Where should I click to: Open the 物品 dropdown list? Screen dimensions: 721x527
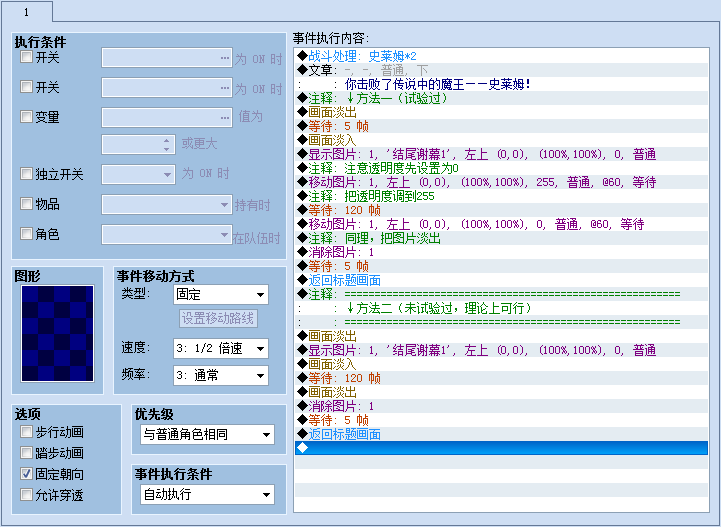tap(166, 204)
